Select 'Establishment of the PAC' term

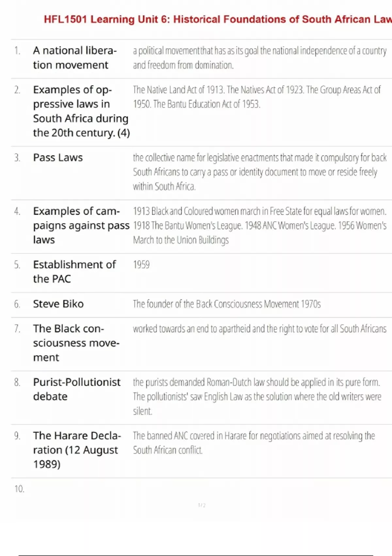pyautogui.click(x=74, y=271)
